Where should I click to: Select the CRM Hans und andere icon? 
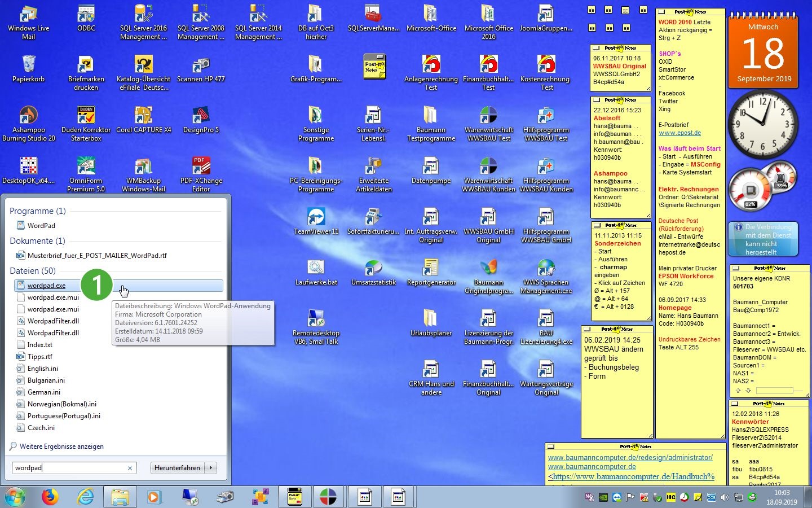[x=431, y=378]
